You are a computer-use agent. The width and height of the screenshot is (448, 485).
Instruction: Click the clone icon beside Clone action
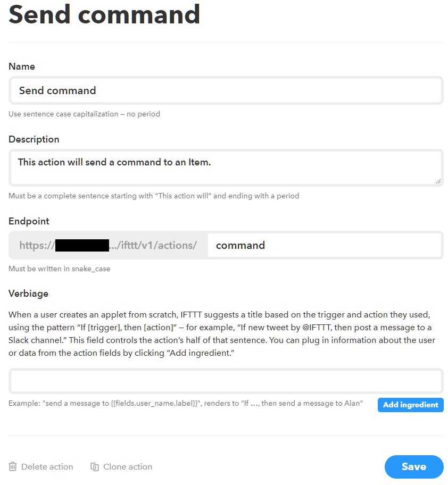point(95,466)
